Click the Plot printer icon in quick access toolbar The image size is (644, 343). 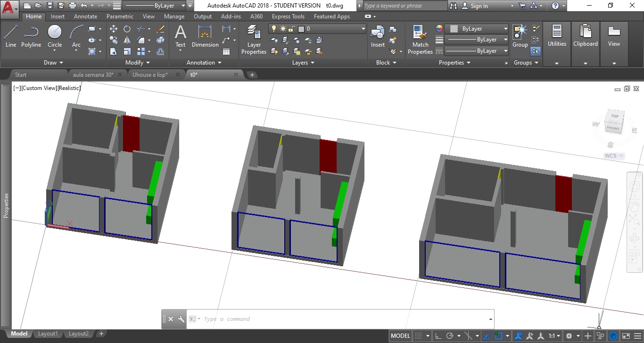(72, 6)
